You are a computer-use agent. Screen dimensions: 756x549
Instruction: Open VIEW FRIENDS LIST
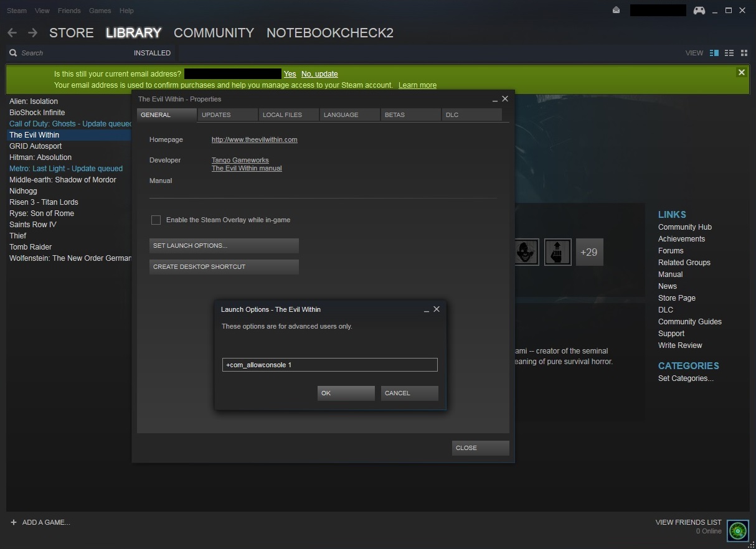click(x=689, y=522)
